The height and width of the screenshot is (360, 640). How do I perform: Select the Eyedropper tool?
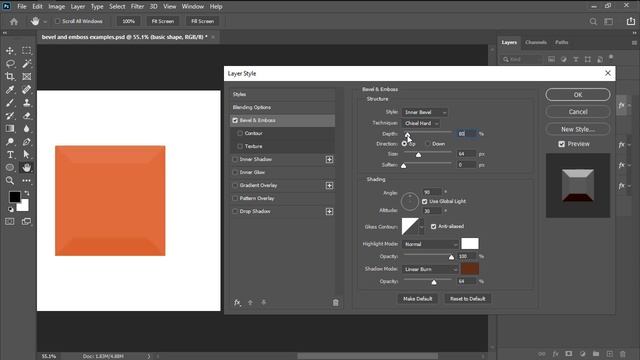(x=10, y=89)
